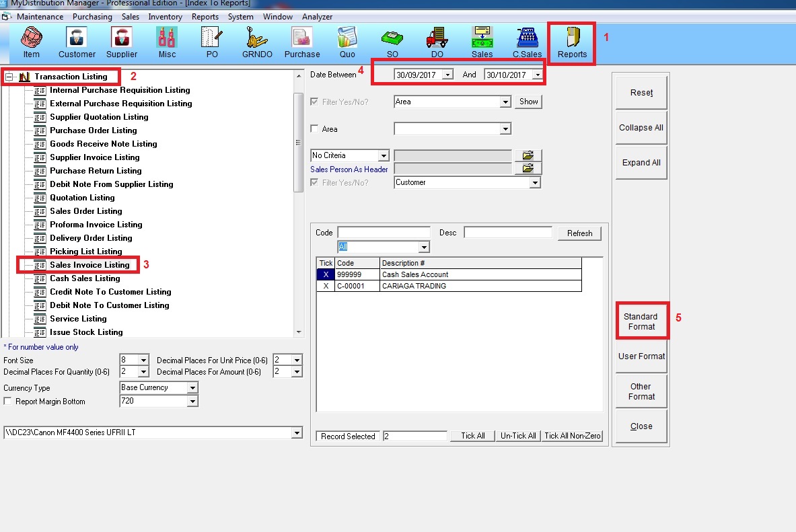Open the Analyzer menu
The height and width of the screenshot is (532, 796).
pos(317,17)
